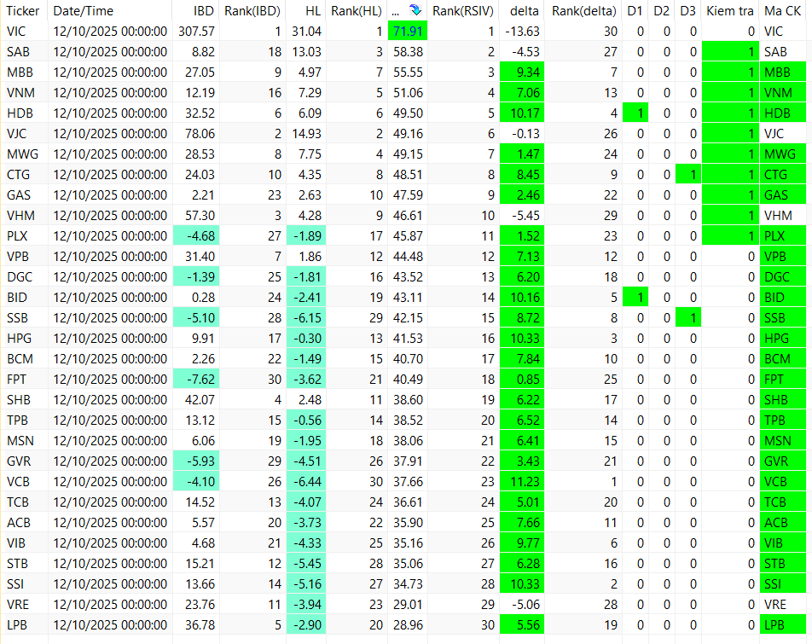The height and width of the screenshot is (644, 812).
Task: Select the MSN ticker cell
Action: coord(25,440)
